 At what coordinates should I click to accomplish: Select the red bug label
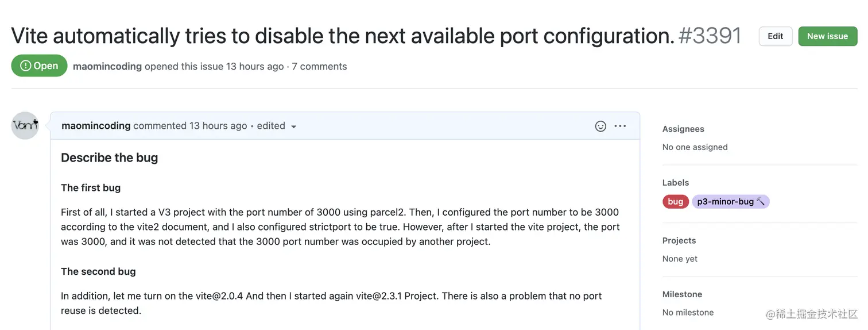(x=675, y=202)
